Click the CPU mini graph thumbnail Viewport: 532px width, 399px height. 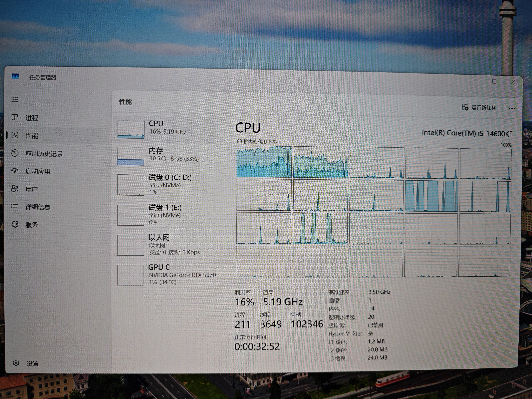point(131,129)
